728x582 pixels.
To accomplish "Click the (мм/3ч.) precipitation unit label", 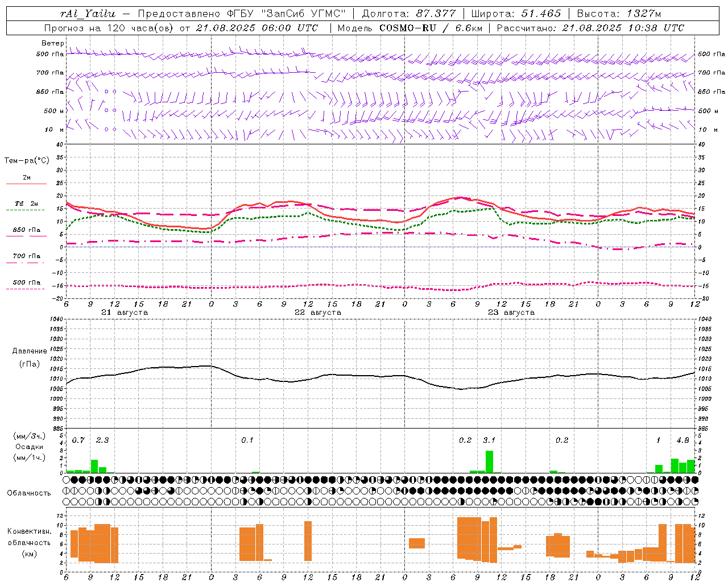I will (29, 436).
